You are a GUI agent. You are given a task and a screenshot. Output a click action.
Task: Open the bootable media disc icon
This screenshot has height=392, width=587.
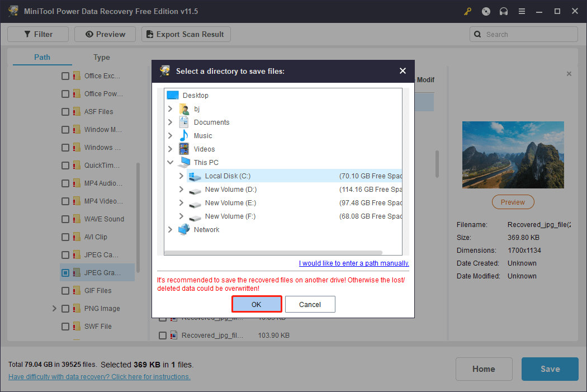coord(486,12)
